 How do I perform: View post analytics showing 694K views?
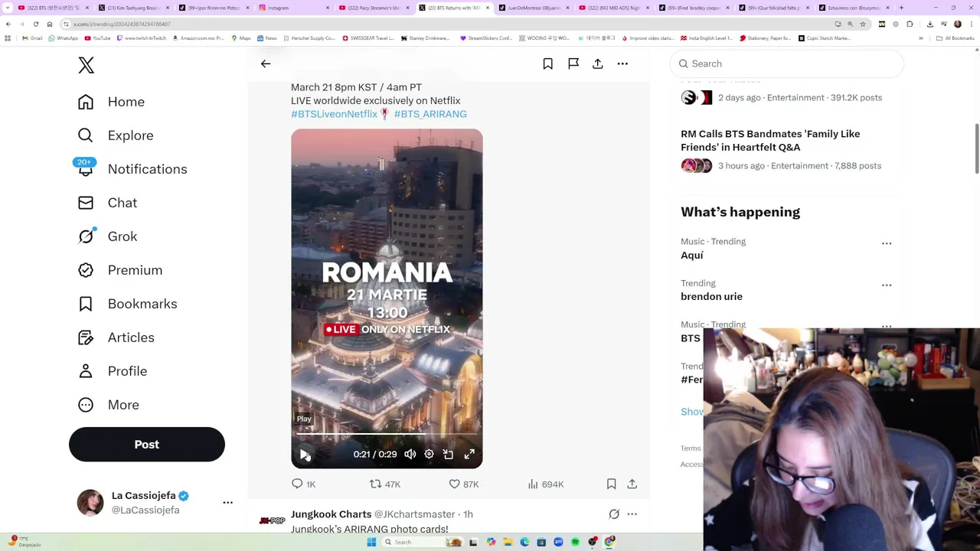546,484
